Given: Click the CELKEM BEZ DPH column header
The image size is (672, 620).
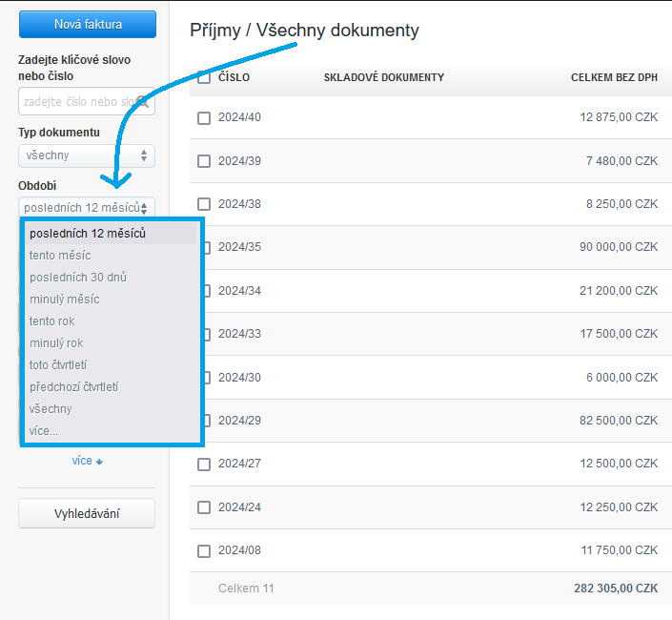Looking at the screenshot, I should tap(614, 77).
